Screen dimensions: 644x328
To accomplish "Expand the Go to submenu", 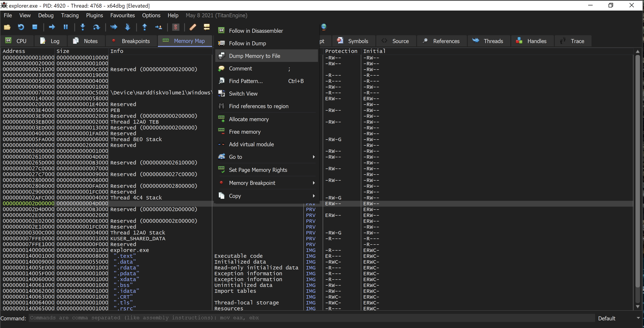I will (266, 157).
